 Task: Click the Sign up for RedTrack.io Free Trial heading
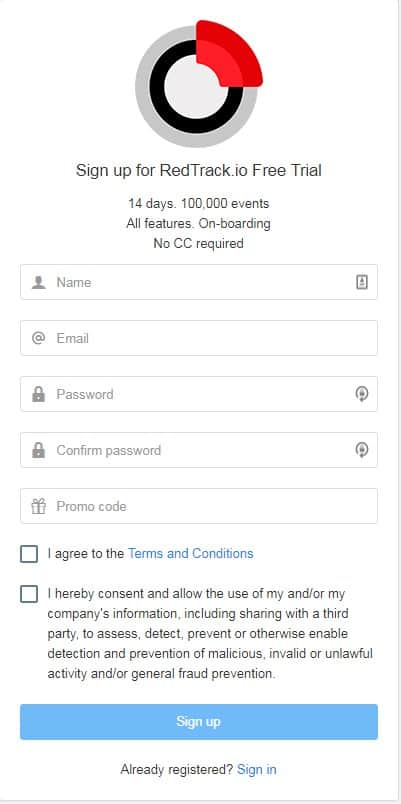[x=199, y=170]
